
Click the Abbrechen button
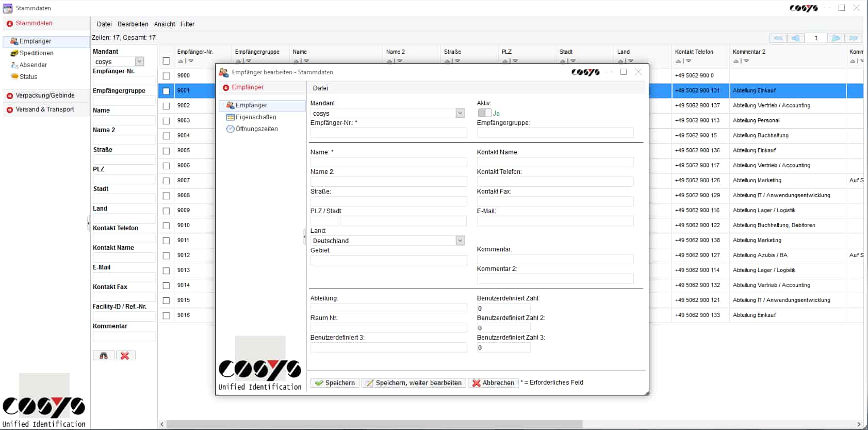point(493,383)
